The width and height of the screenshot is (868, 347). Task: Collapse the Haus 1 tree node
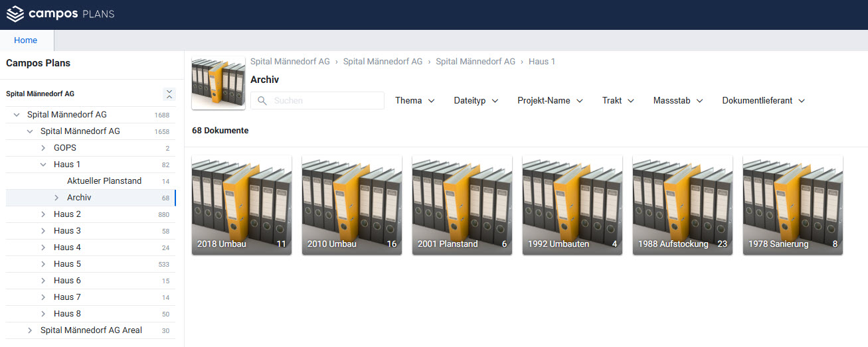pyautogui.click(x=43, y=165)
